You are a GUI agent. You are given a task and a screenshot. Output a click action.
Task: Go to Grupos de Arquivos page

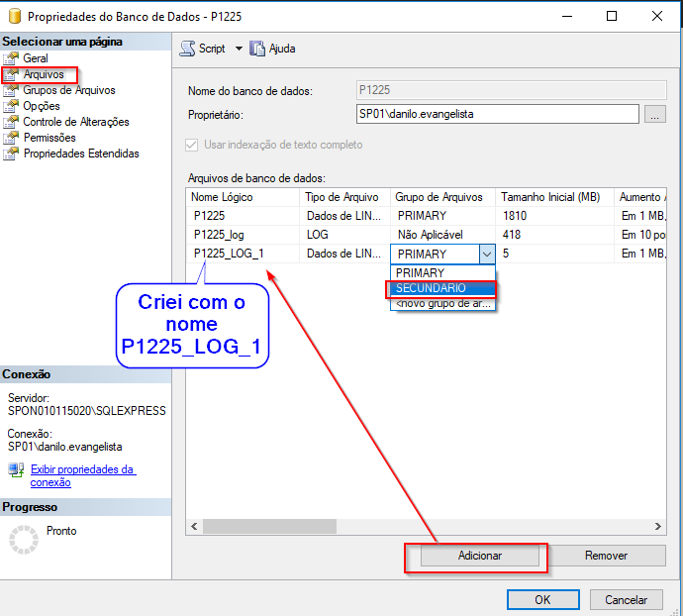coord(69,90)
